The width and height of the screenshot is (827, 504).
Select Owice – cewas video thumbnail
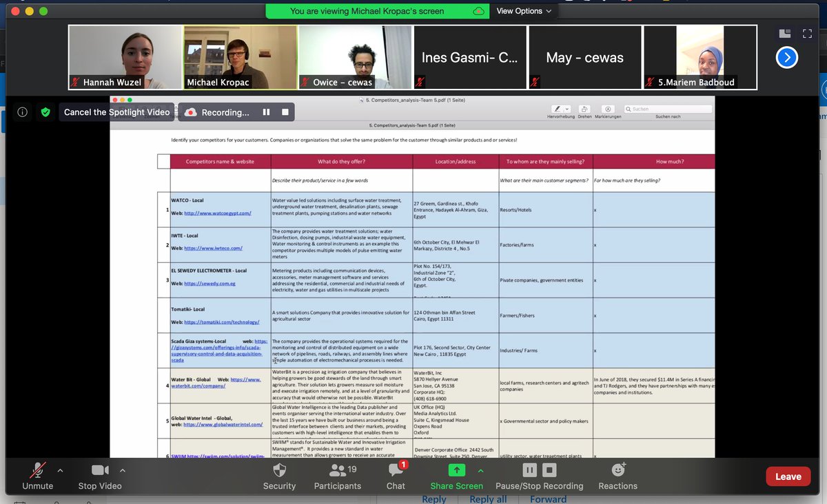click(355, 57)
